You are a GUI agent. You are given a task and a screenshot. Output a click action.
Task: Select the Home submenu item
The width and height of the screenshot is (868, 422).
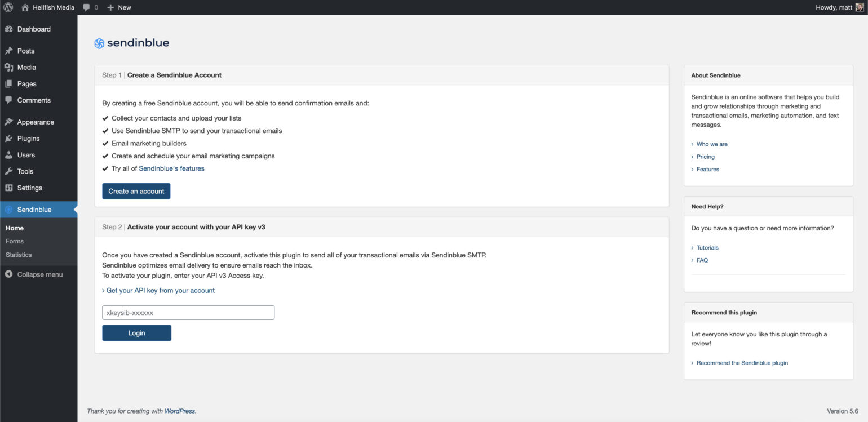click(15, 228)
